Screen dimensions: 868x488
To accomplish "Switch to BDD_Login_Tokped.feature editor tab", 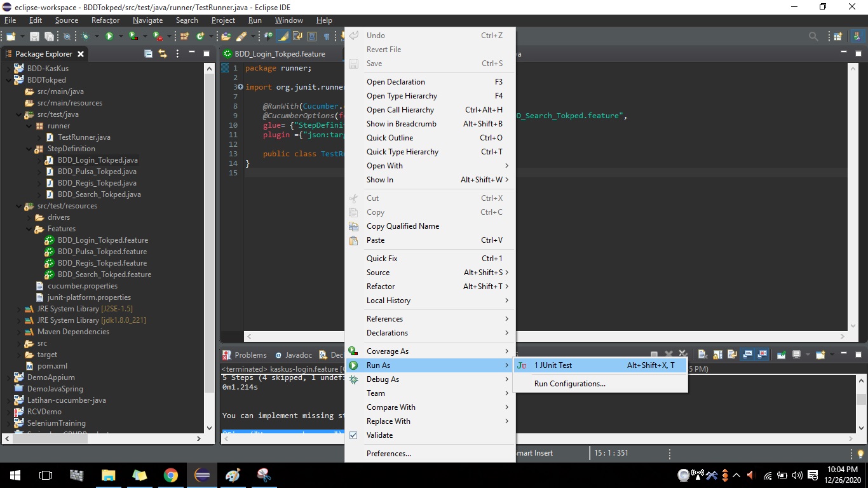I will (x=280, y=54).
